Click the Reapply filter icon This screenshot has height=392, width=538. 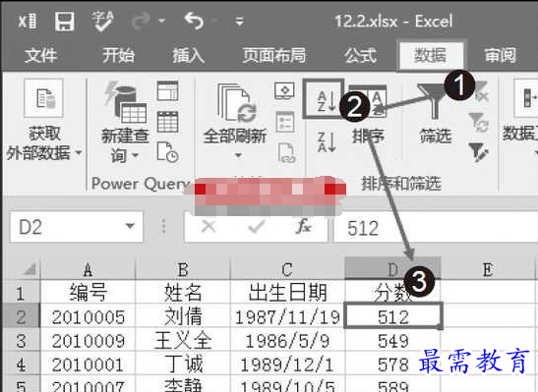pos(479,122)
